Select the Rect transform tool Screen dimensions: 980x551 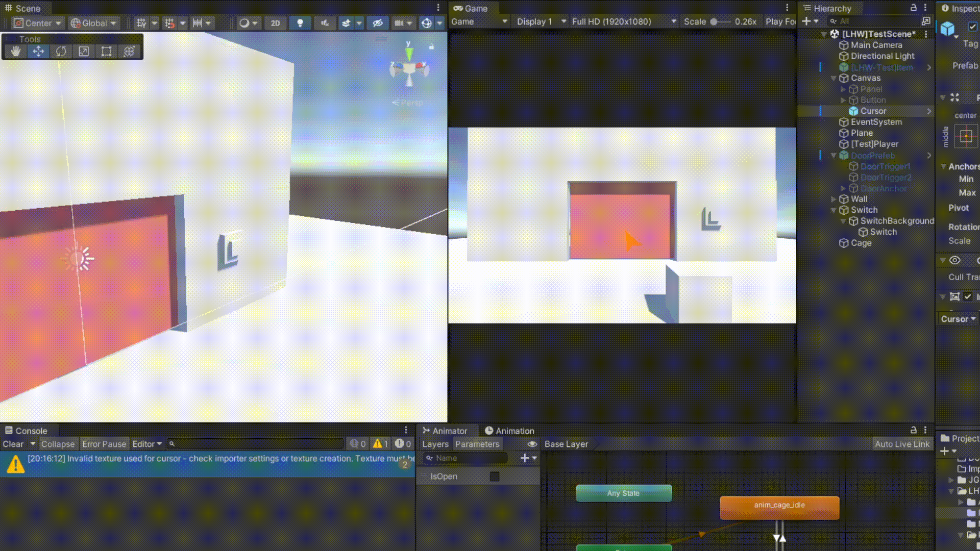tap(106, 52)
